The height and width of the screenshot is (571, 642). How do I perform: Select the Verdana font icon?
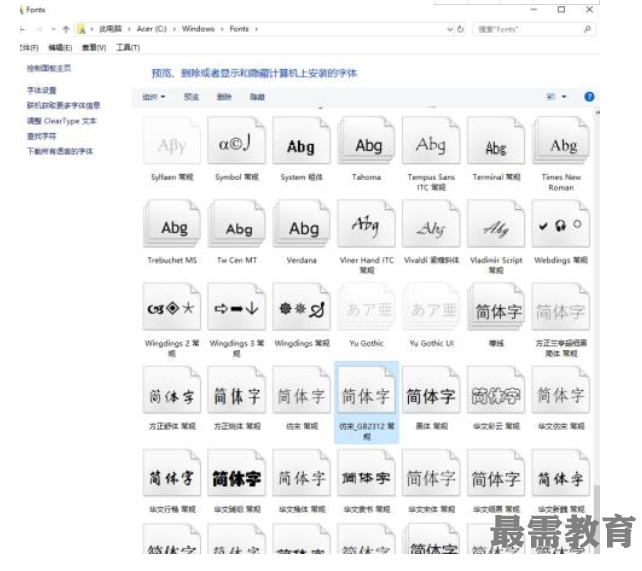(301, 223)
